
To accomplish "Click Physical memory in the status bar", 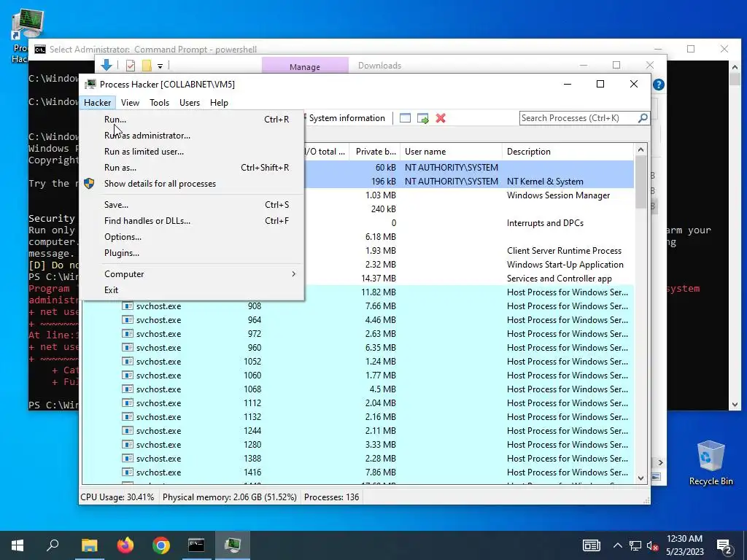I will pos(230,497).
